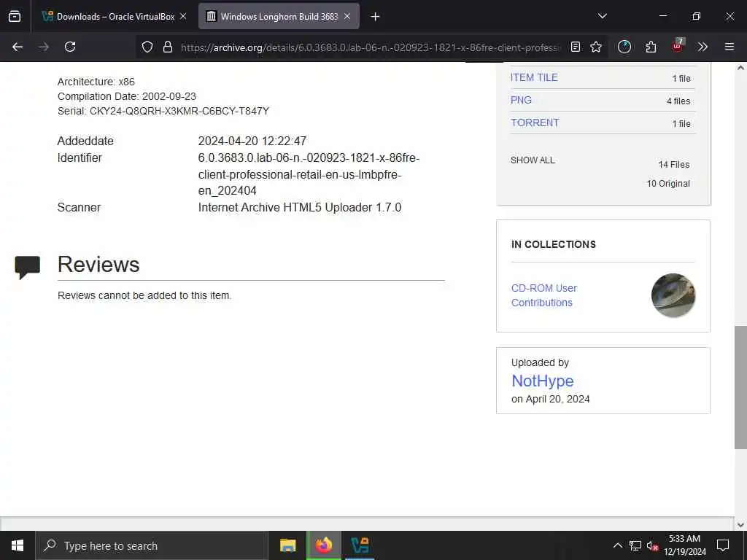The image size is (747, 560).
Task: View site security padlock info
Action: [167, 47]
